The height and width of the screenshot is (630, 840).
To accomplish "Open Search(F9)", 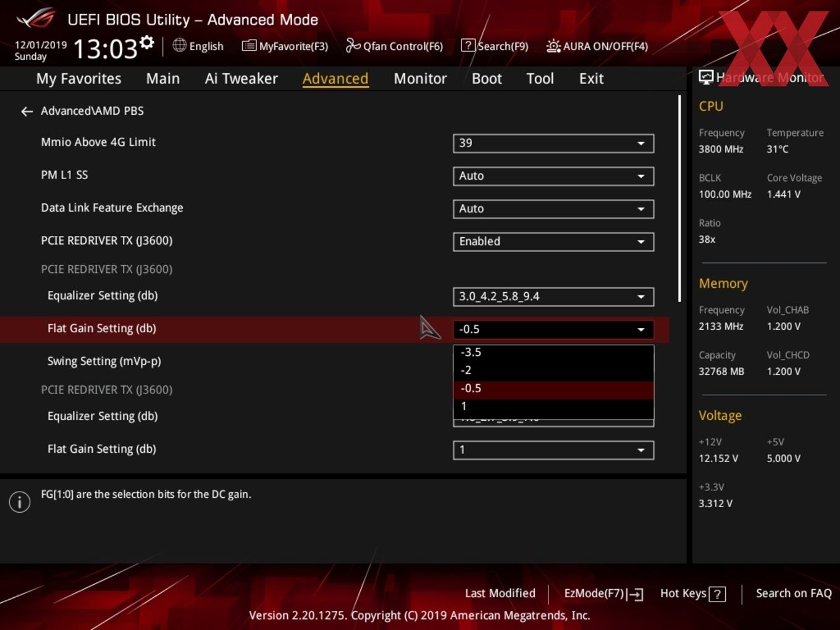I will pos(495,46).
